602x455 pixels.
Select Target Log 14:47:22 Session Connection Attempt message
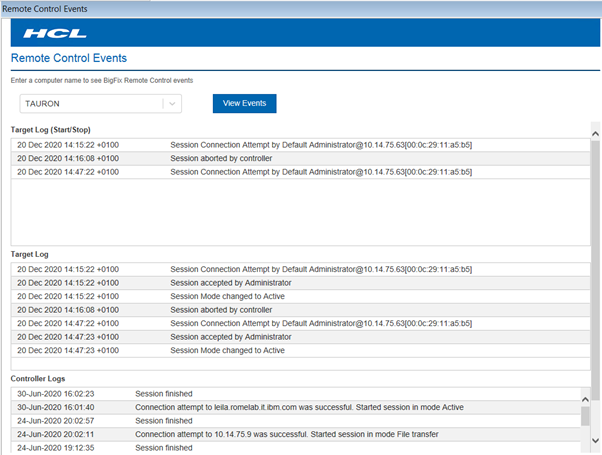coord(321,323)
